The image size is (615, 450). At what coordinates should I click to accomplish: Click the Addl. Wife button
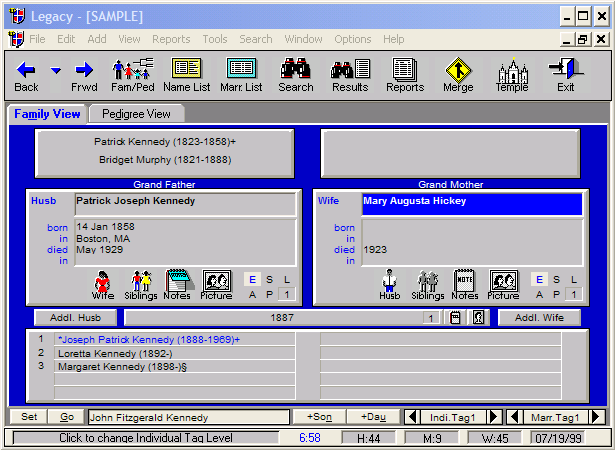pyautogui.click(x=539, y=317)
